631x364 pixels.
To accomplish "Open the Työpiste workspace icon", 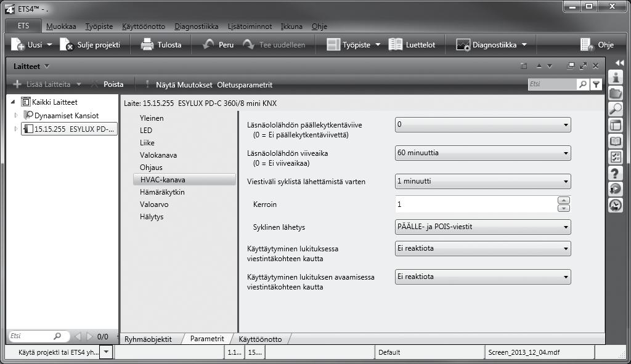I will 333,44.
